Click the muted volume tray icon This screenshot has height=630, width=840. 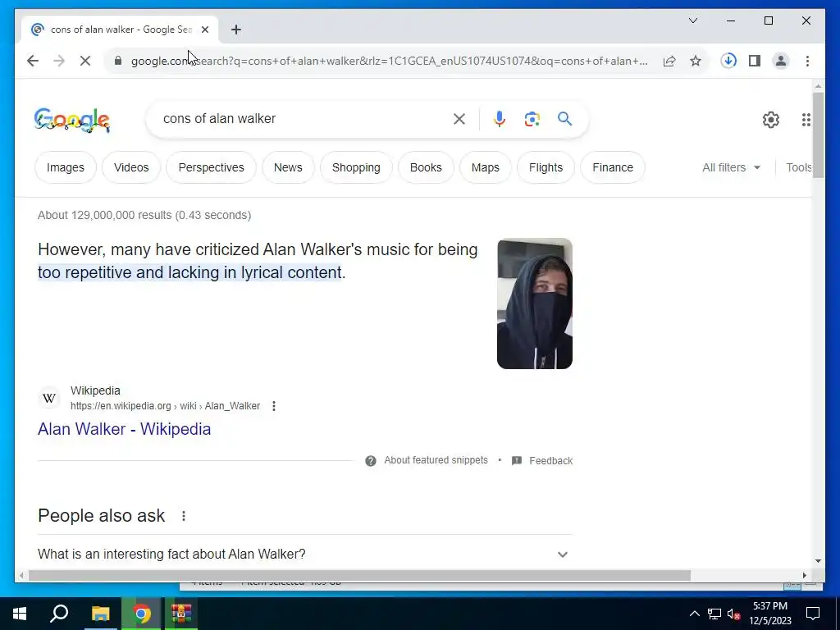[733, 614]
